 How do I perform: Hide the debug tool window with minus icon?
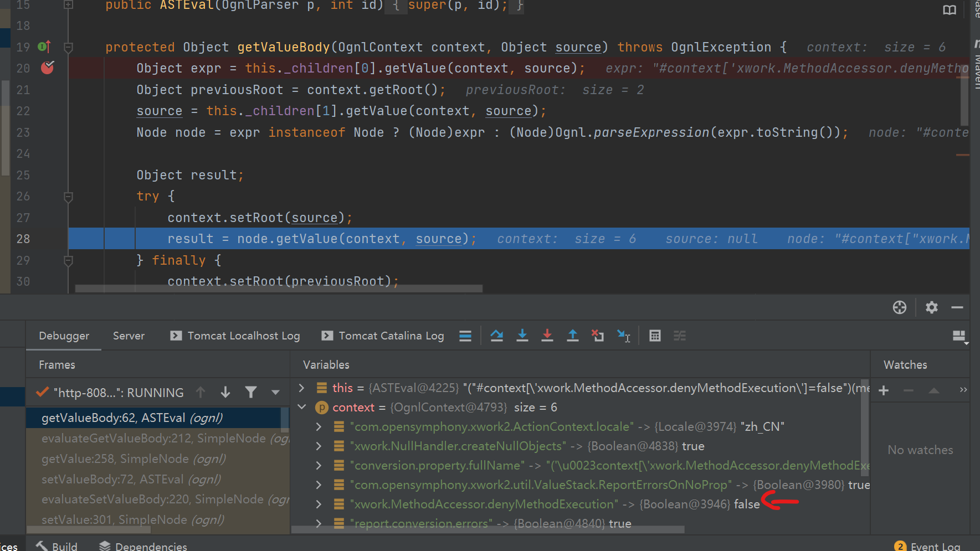(x=957, y=307)
